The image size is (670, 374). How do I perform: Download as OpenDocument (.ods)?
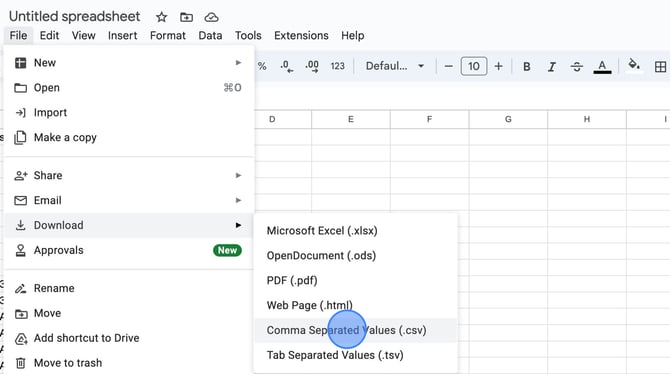[356, 255]
